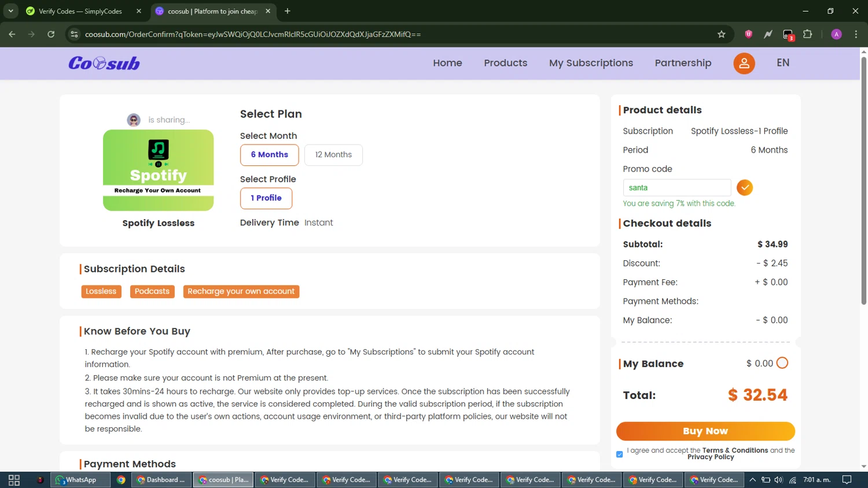Open a new browser tab

point(288,11)
